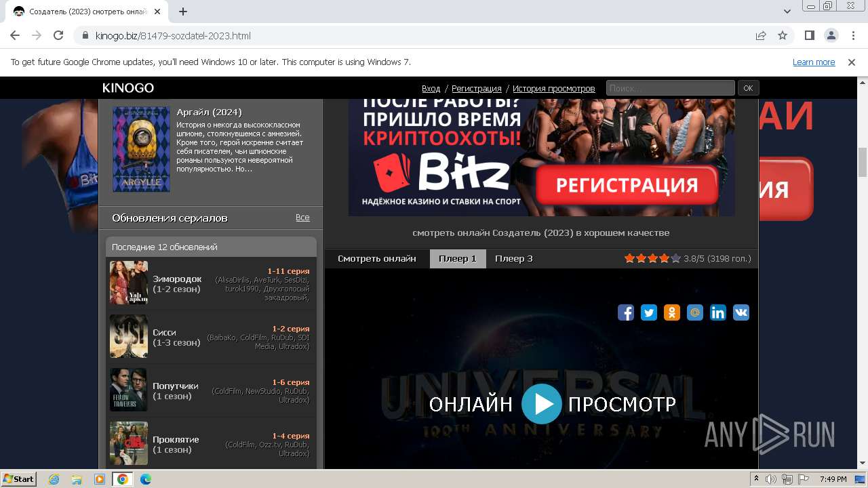Open the Попутчики series entry
This screenshot has width=868, height=488.
tap(176, 386)
